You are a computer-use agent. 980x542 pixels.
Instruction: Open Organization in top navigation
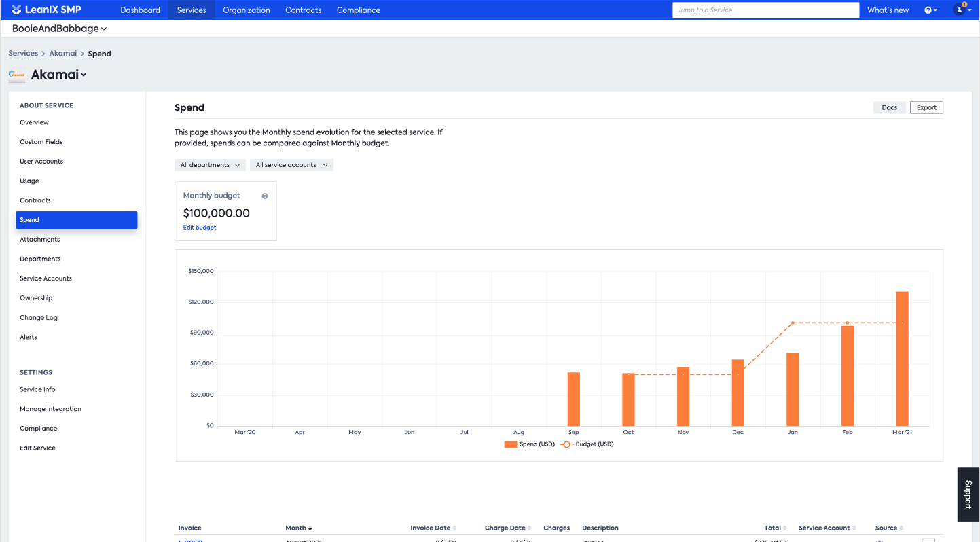point(247,10)
